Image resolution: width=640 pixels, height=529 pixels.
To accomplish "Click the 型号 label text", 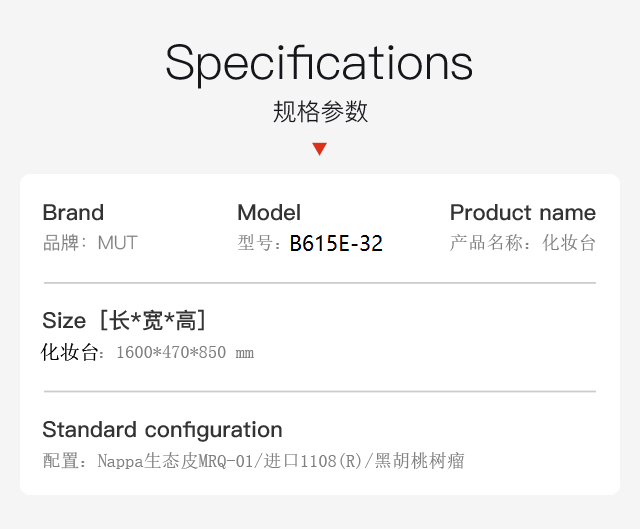I will click(256, 243).
